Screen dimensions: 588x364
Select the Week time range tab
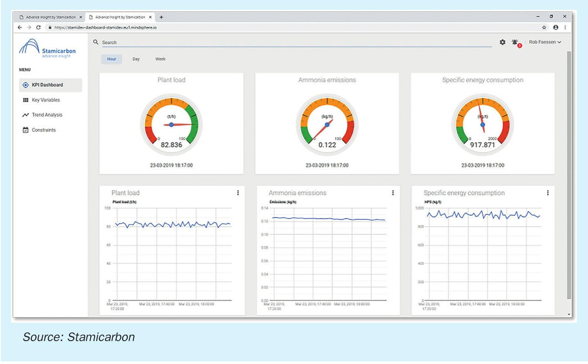160,59
